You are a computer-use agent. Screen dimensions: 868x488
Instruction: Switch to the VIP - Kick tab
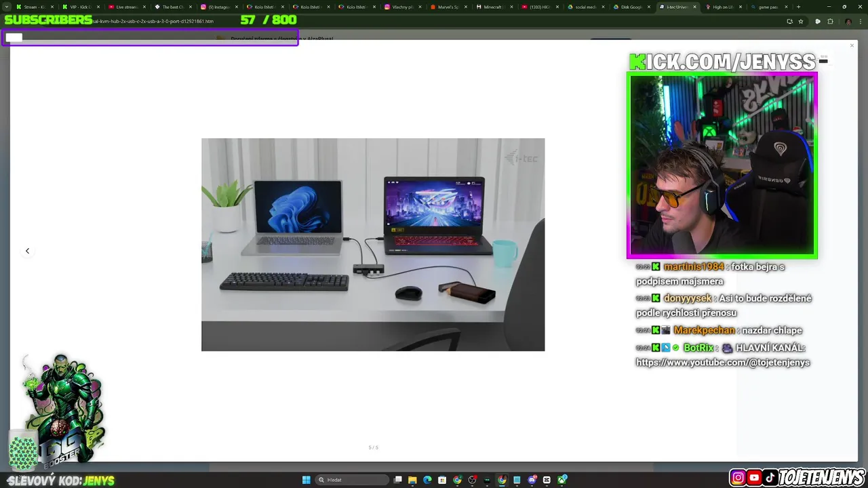80,7
